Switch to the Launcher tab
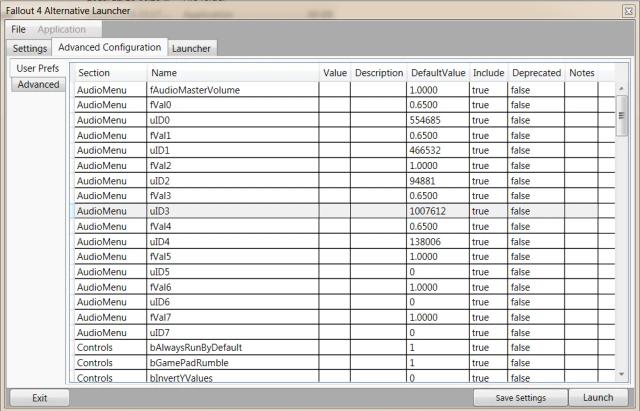This screenshot has height=411, width=640. coord(191,48)
